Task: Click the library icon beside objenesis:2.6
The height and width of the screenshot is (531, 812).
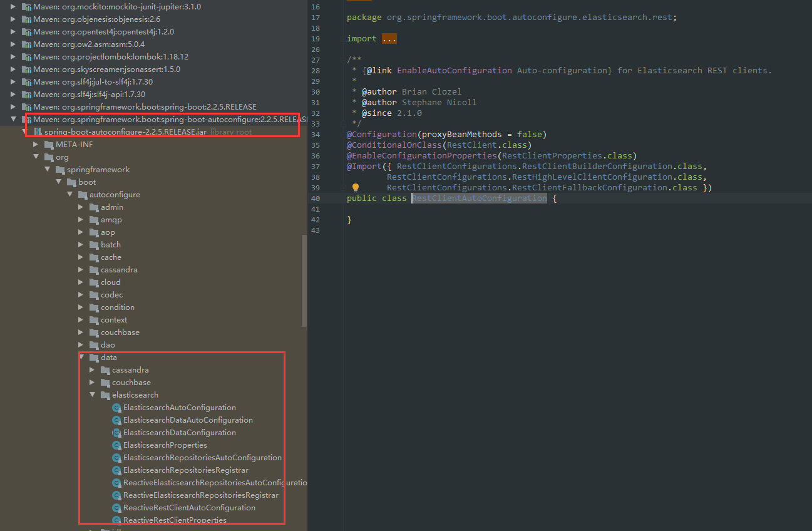Action: tap(26, 19)
